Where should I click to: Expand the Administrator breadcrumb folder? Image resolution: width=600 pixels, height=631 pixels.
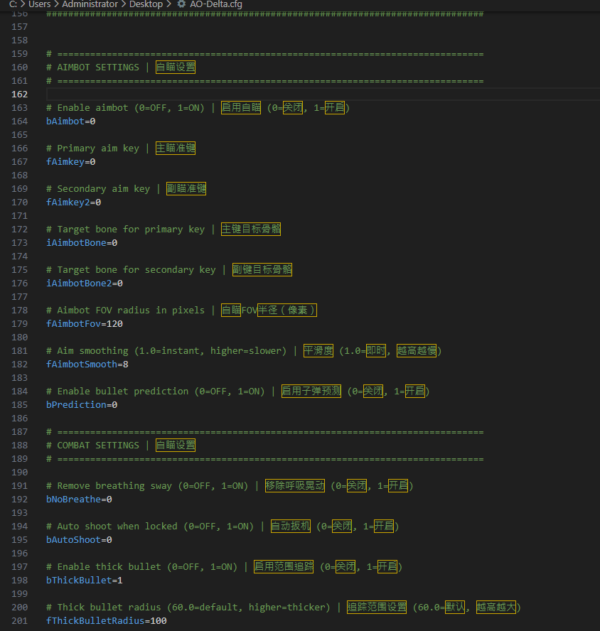86,5
